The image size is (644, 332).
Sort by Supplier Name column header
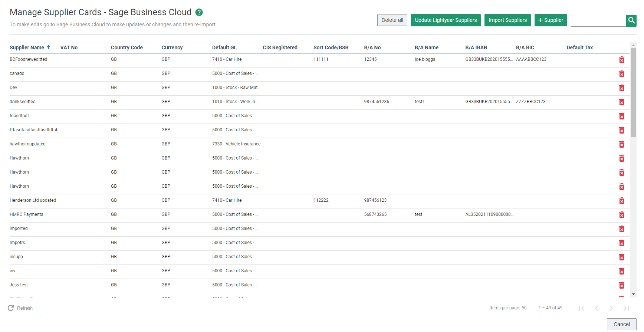[x=27, y=47]
